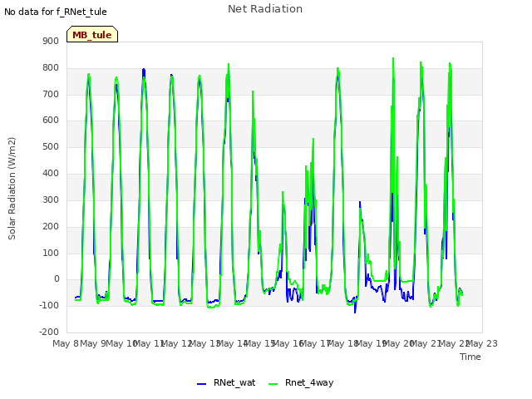
Task: Click the Solar Radiation (W/m2) axis title
Action: pos(12,189)
